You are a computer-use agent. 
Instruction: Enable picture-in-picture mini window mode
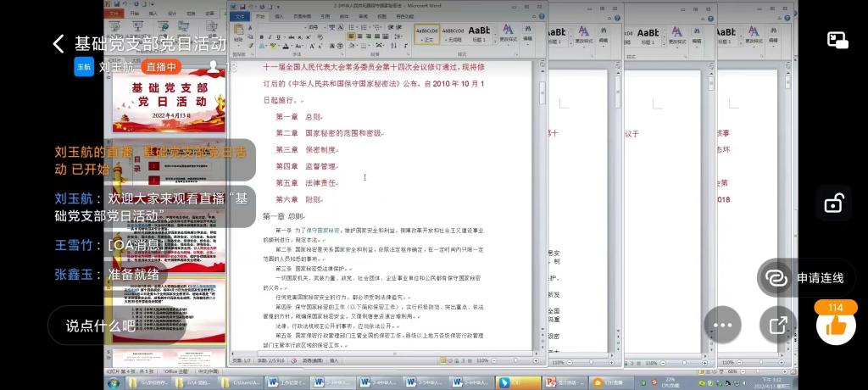click(x=837, y=40)
